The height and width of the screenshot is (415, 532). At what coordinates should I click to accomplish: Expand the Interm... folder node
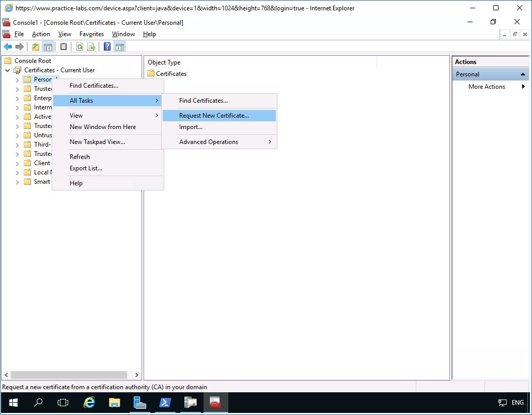point(18,108)
